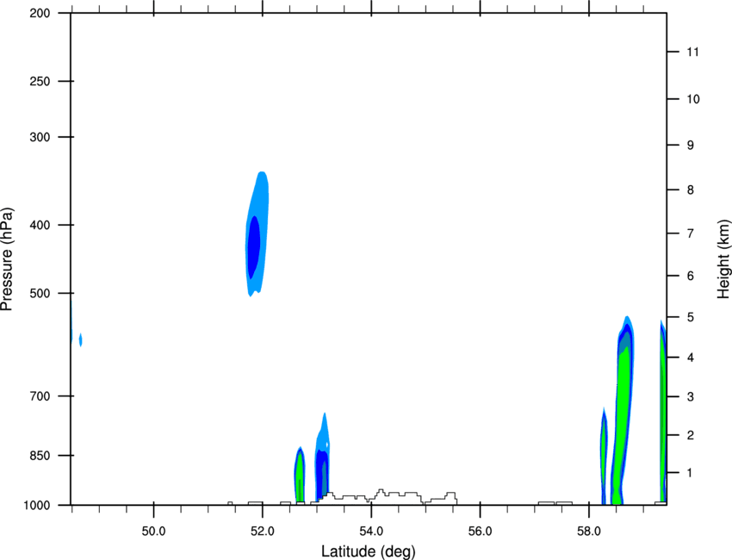Screen dimensions: 732x560
Task: Click the 54.0 latitude tick label
Action: pos(371,532)
